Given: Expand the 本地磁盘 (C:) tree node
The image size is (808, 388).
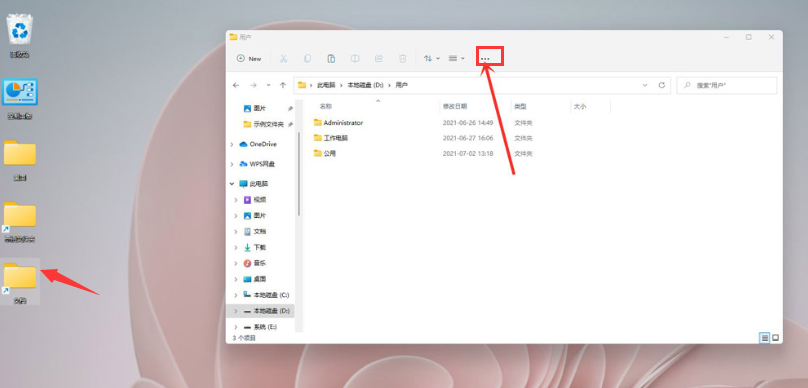Looking at the screenshot, I should (x=236, y=295).
